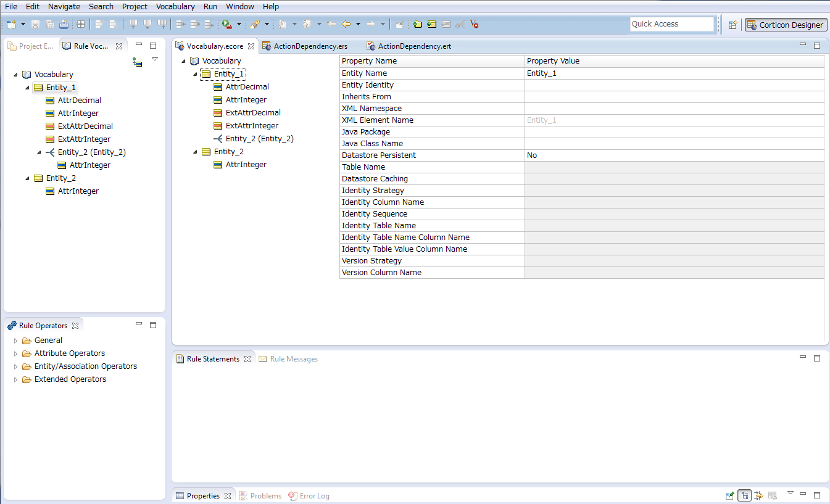The image size is (830, 504).
Task: Click the green Add Entity toolbar icon
Action: pyautogui.click(x=417, y=24)
